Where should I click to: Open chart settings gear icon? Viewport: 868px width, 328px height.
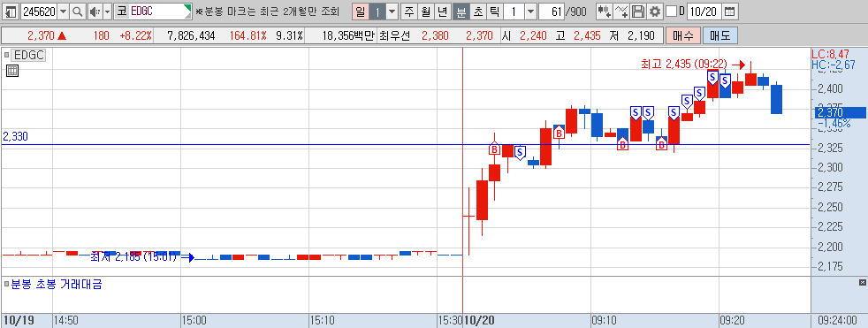[655, 11]
